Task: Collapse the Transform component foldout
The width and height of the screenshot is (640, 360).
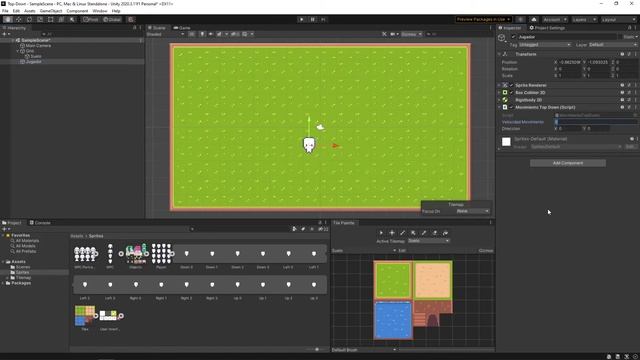Action: point(500,54)
